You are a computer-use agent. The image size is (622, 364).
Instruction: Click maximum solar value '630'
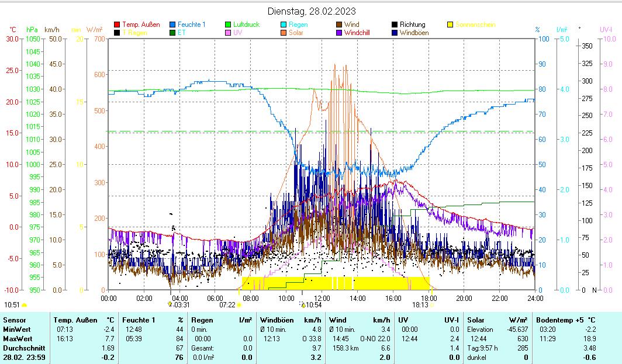(523, 339)
